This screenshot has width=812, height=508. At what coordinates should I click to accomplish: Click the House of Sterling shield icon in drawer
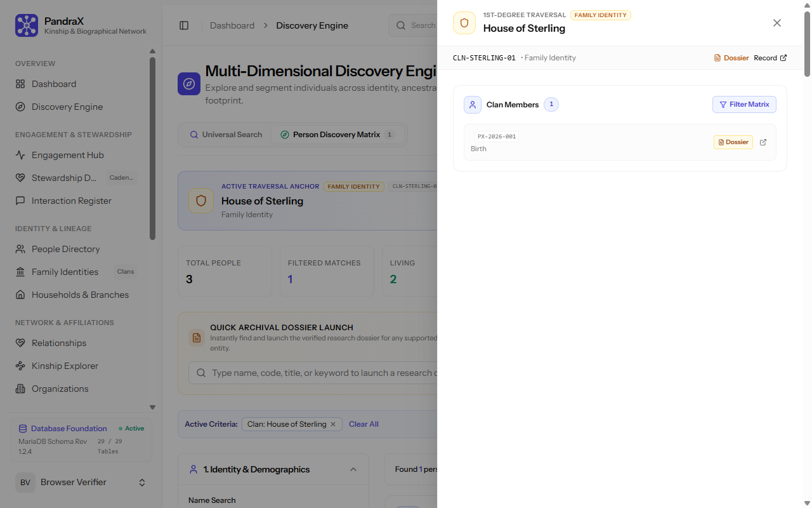[x=464, y=23]
